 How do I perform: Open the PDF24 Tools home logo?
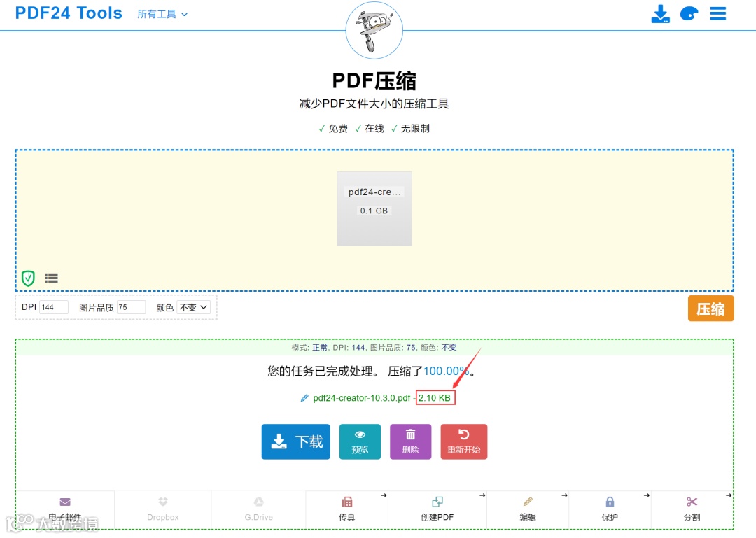tap(69, 13)
